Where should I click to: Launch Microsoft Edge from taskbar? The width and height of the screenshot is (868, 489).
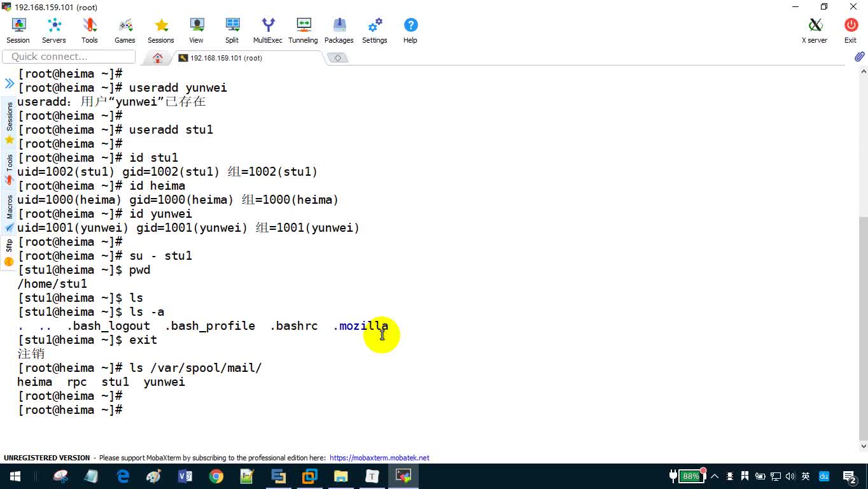(x=123, y=476)
